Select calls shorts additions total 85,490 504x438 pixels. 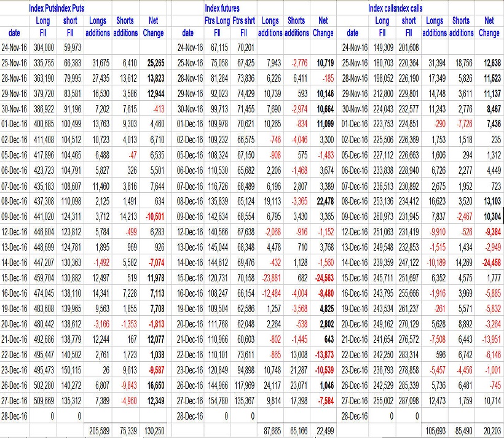click(x=464, y=431)
